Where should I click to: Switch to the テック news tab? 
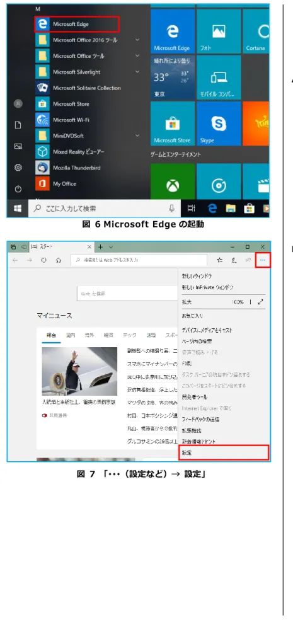pyautogui.click(x=130, y=335)
